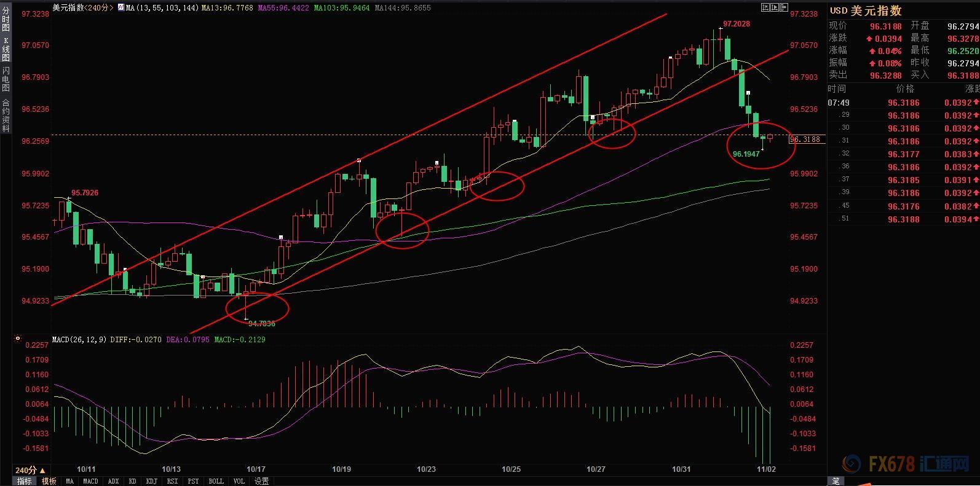Screen dimensions: 980x486
Task: Click the DIFF:-0.0270 value label
Action: (x=136, y=339)
